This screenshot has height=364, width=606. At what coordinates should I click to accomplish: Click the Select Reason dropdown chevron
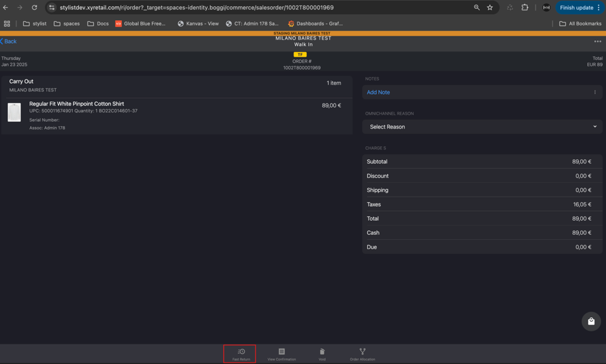point(595,127)
